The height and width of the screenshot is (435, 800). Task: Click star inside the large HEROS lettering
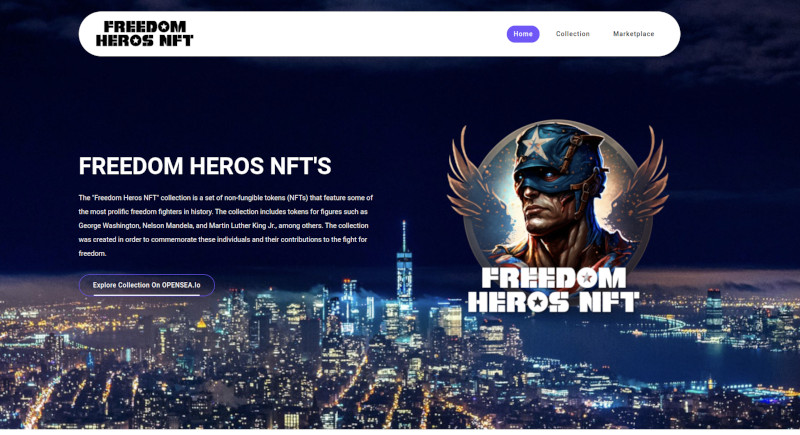point(537,302)
